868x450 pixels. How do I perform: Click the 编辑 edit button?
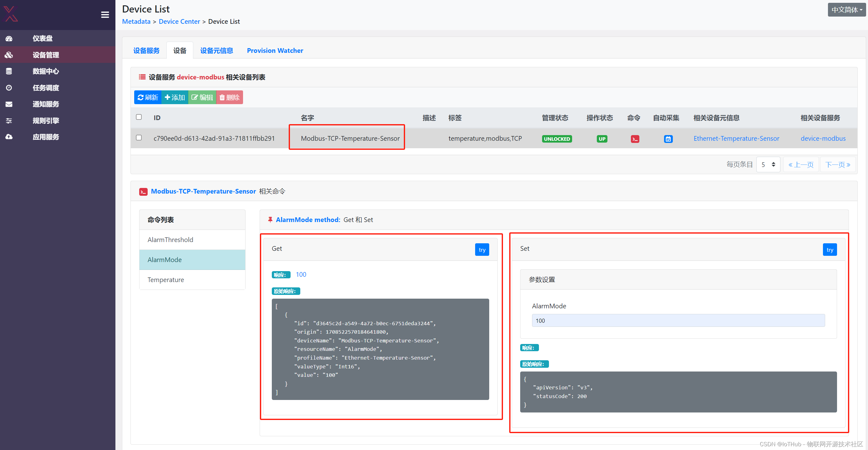tap(202, 97)
